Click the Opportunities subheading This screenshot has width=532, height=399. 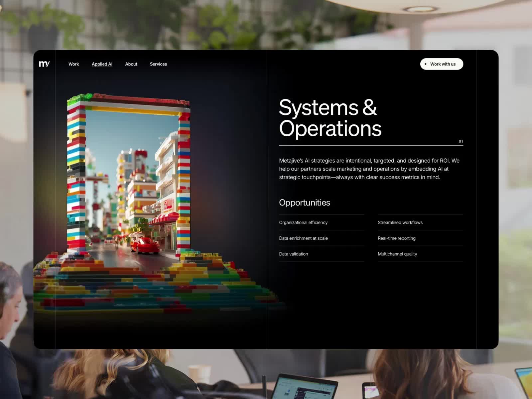click(304, 202)
